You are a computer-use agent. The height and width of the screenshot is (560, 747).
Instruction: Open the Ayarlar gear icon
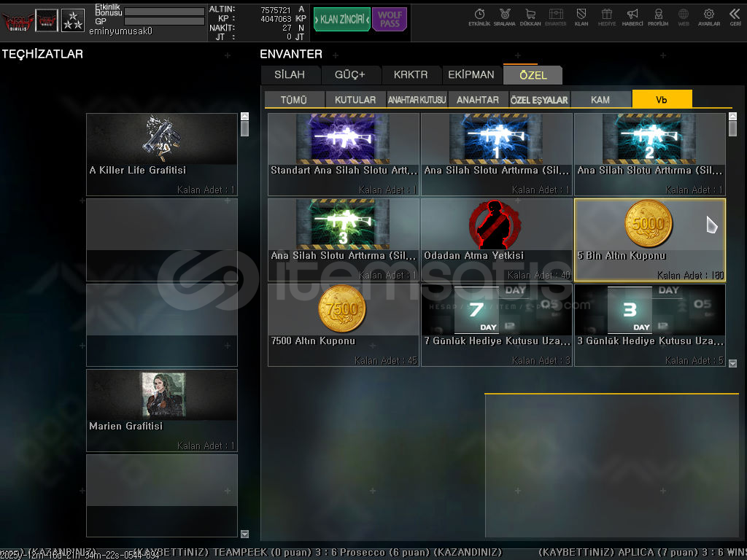[709, 17]
